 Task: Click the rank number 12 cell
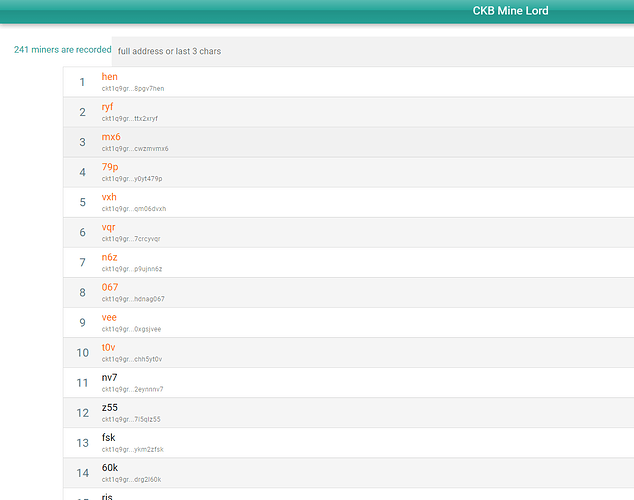pos(83,413)
